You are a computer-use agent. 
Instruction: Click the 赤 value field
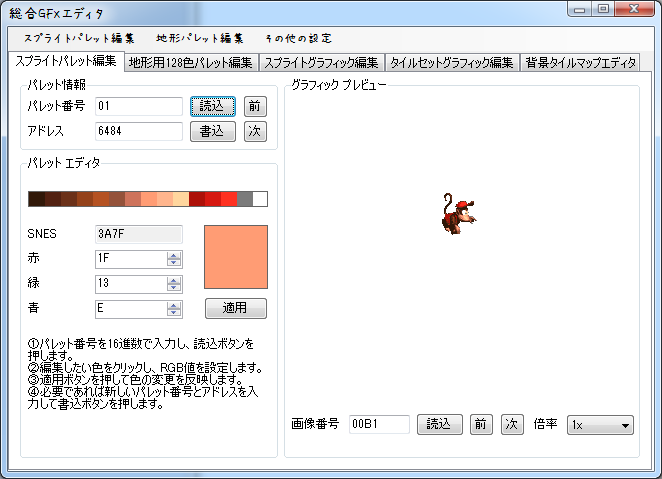click(131, 259)
